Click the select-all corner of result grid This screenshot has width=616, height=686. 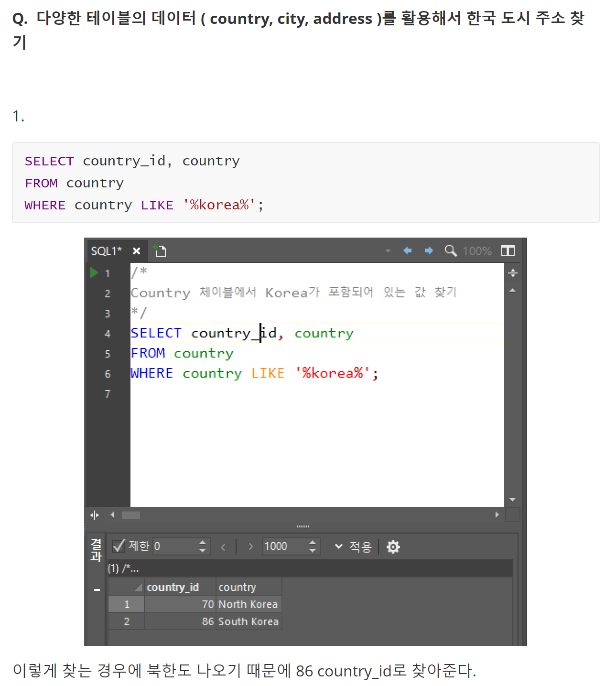tap(126, 587)
